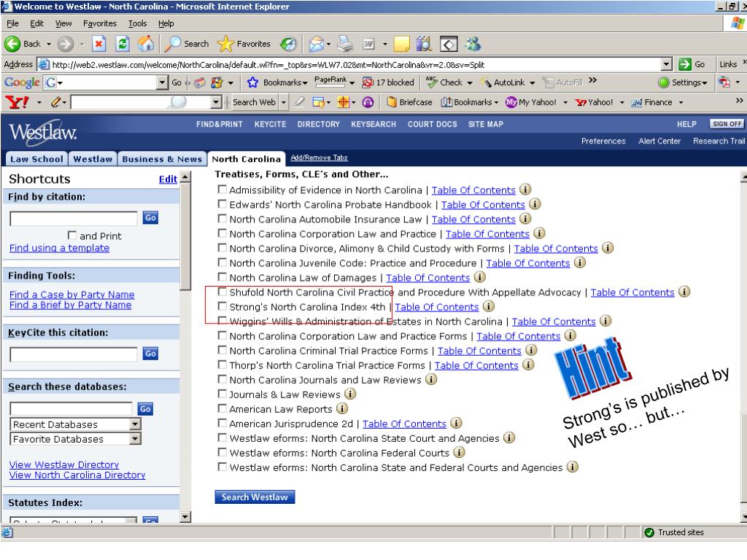Open the Favorites star button
Viewport: 747px width, 560px height.
[x=244, y=44]
